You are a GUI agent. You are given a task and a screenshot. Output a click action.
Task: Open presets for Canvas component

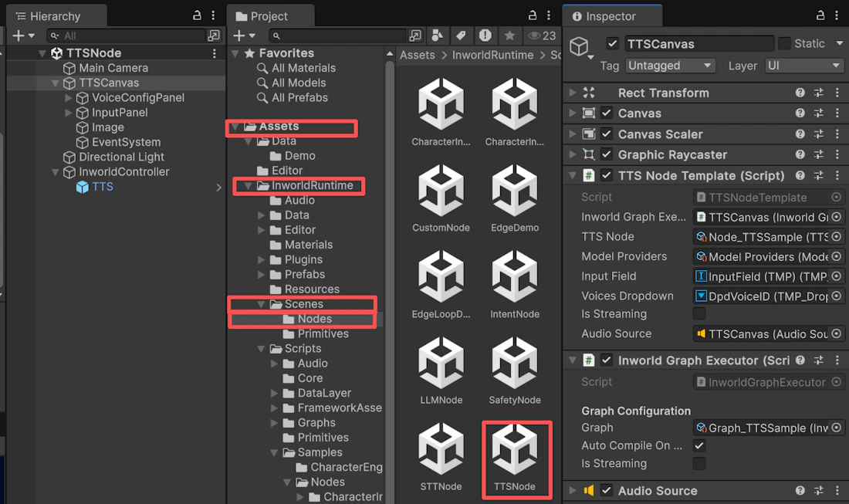(819, 113)
